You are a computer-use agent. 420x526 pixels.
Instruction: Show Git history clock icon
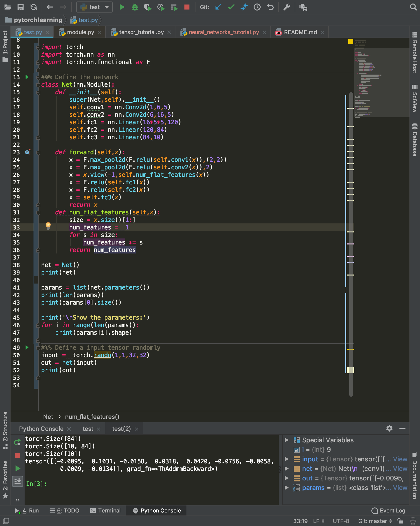pos(257,7)
